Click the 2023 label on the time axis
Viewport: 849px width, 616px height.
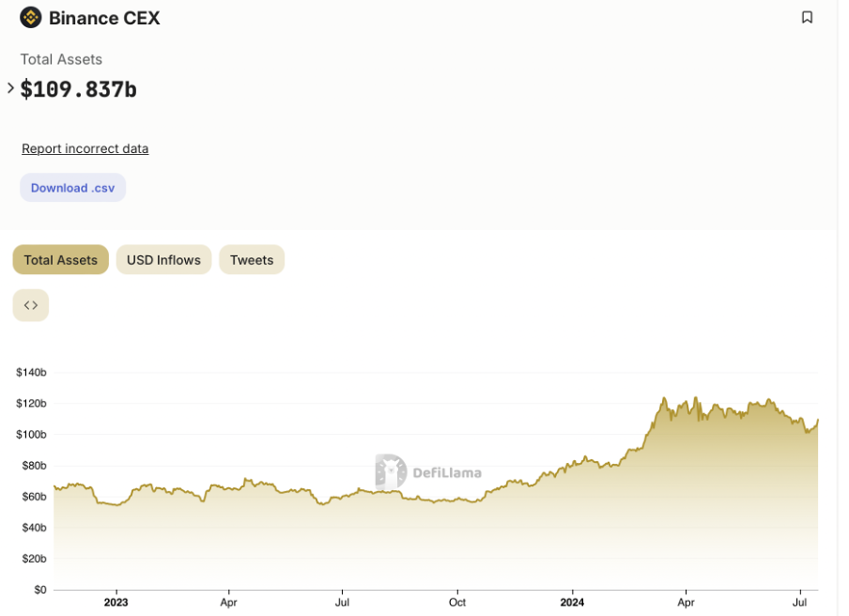116,602
